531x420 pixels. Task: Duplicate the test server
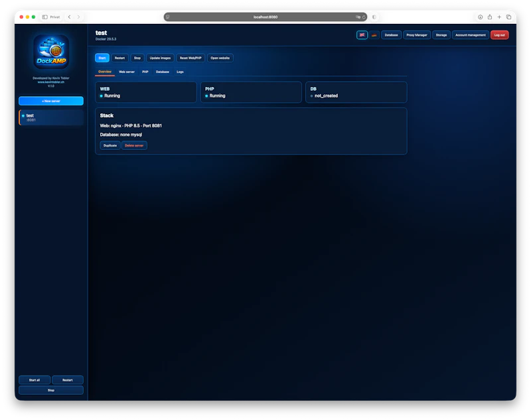point(110,145)
